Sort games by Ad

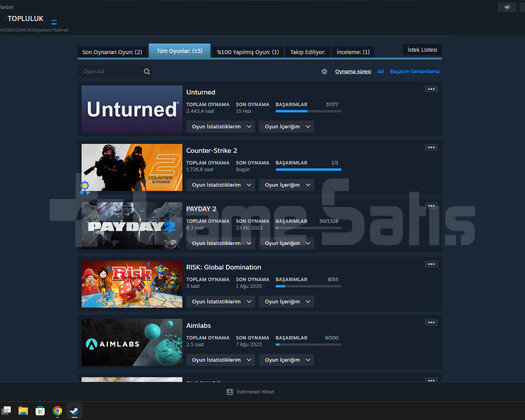380,71
